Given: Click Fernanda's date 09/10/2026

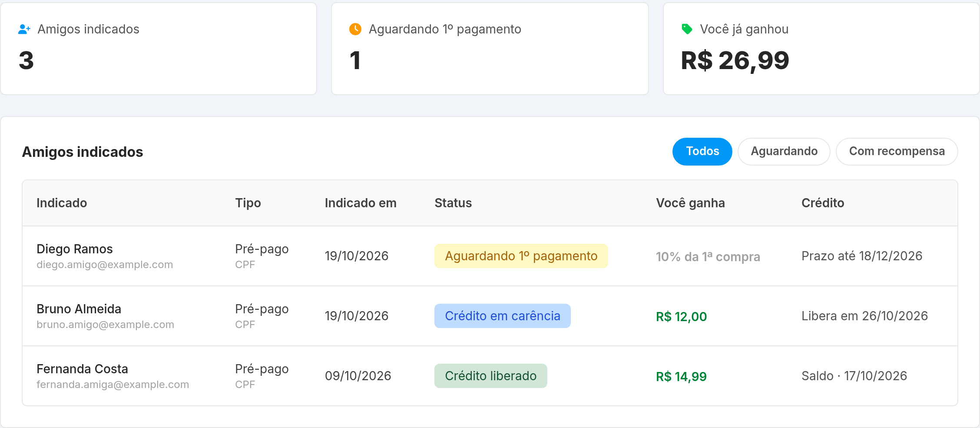Looking at the screenshot, I should [358, 376].
